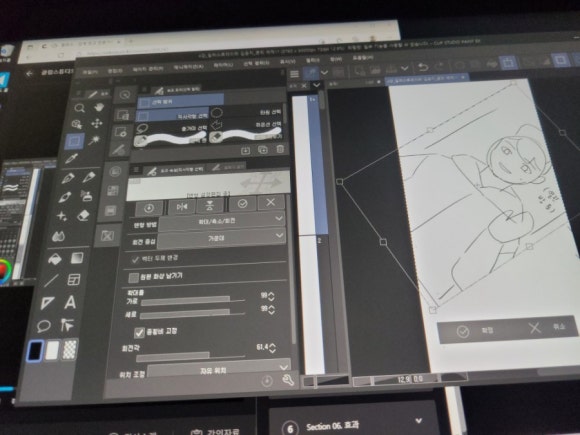Open the Tool Property palette menu
The image size is (580, 435).
pos(136,170)
